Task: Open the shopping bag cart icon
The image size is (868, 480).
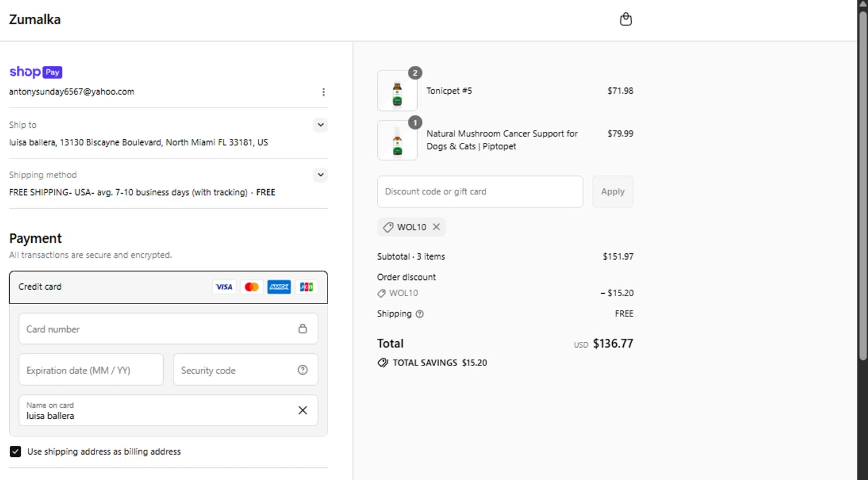Action: pos(626,19)
